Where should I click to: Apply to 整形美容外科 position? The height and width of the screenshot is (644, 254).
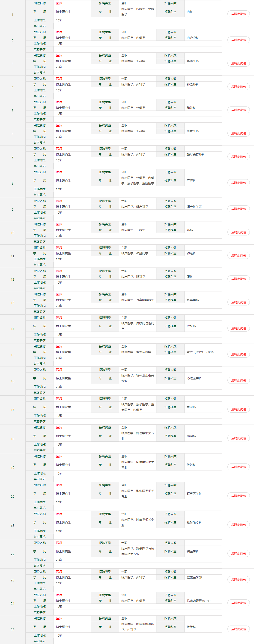[x=238, y=157]
